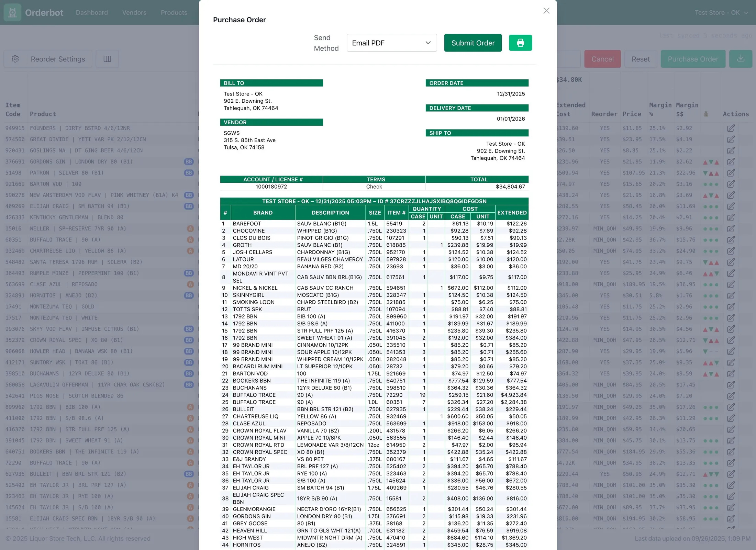Viewport: 756px width, 550px height.
Task: Click the A badge on CLASE AZUL row
Action: coord(190,284)
